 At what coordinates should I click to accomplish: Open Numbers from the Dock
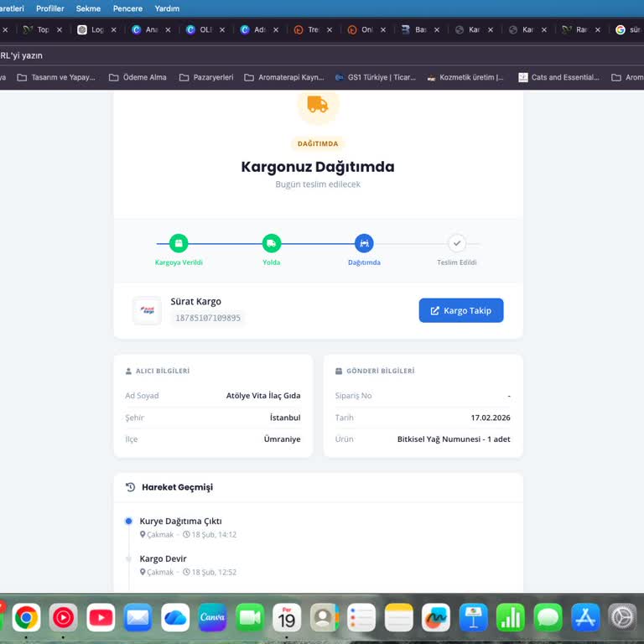click(x=511, y=617)
